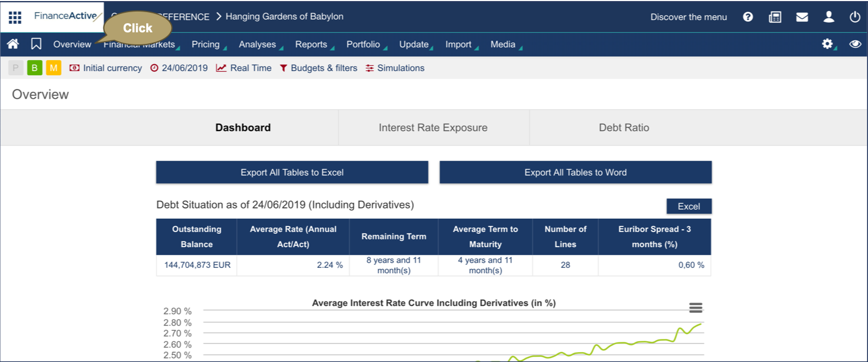Select the Real Time chart icon
The width and height of the screenshot is (868, 362).
(220, 68)
